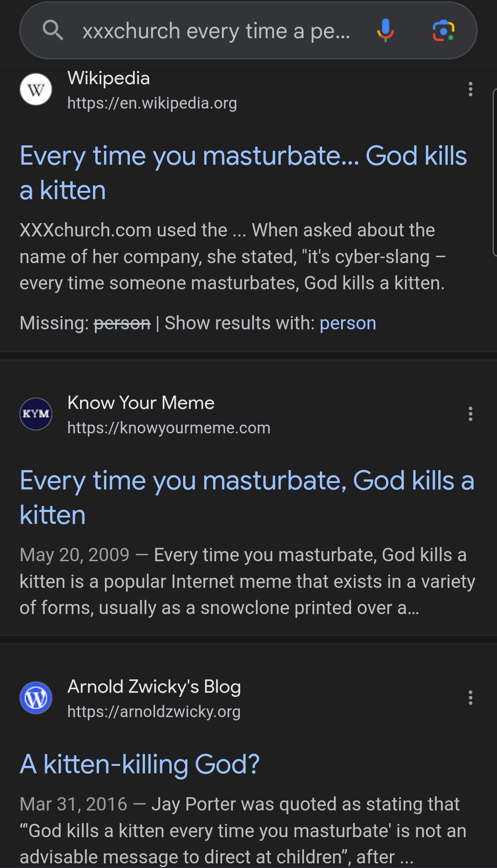
Task: Show results including the word person
Action: 348,323
